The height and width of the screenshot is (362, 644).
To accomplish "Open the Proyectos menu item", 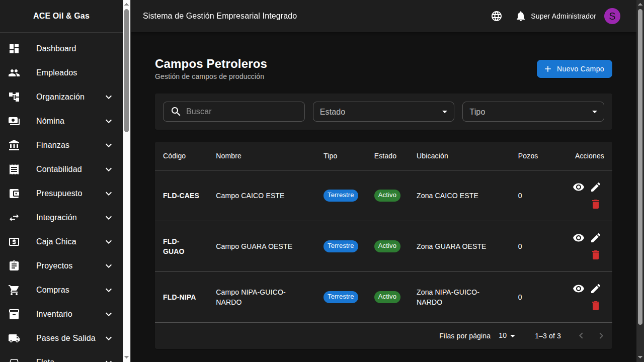I will point(54,265).
